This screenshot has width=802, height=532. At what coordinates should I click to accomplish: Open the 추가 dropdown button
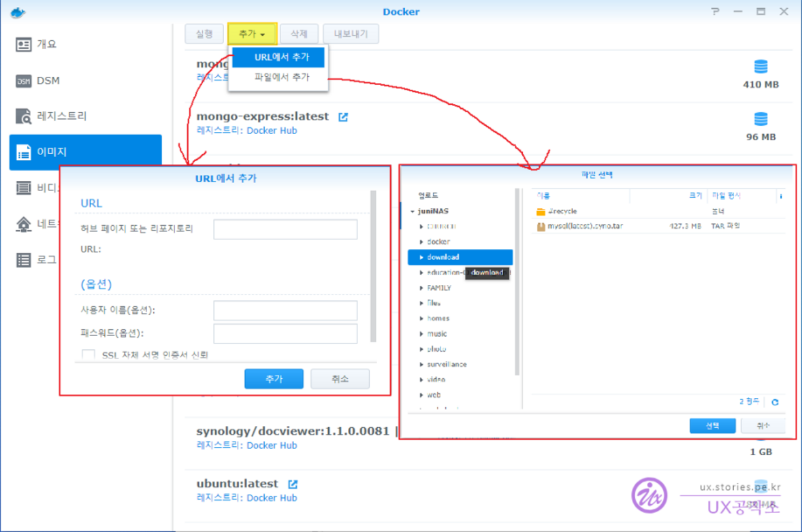(x=252, y=33)
